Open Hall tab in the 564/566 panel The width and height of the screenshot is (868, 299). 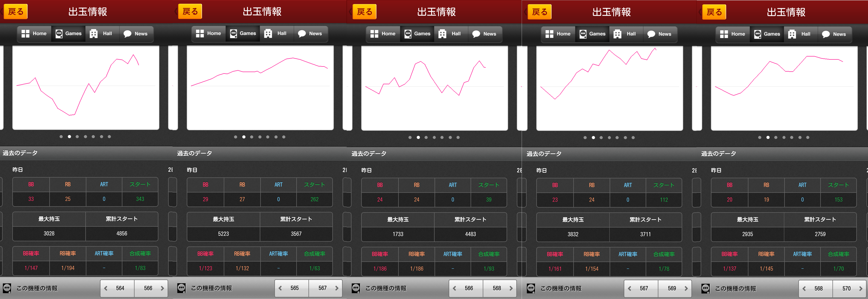[x=102, y=34]
